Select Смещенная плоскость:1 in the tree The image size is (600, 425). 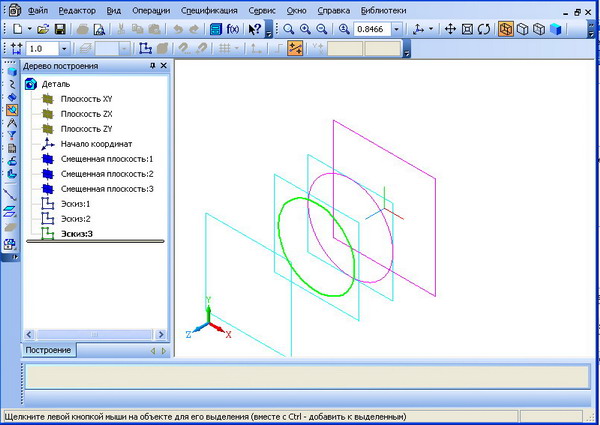[107, 159]
